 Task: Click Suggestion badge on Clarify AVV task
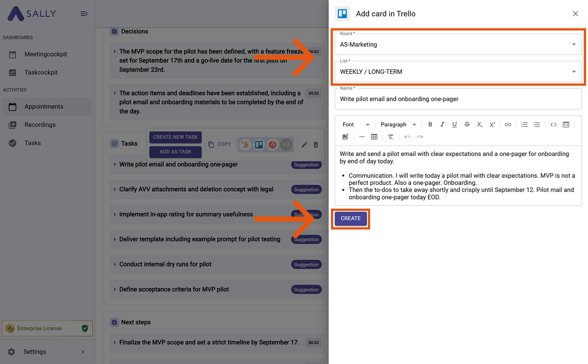pyautogui.click(x=306, y=190)
